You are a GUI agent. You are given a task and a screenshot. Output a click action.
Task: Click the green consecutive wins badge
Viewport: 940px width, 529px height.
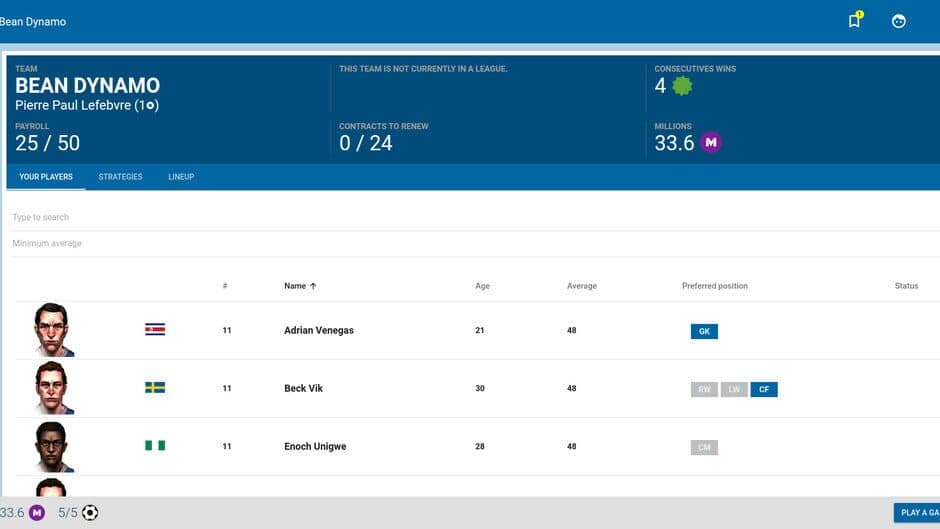[682, 86]
